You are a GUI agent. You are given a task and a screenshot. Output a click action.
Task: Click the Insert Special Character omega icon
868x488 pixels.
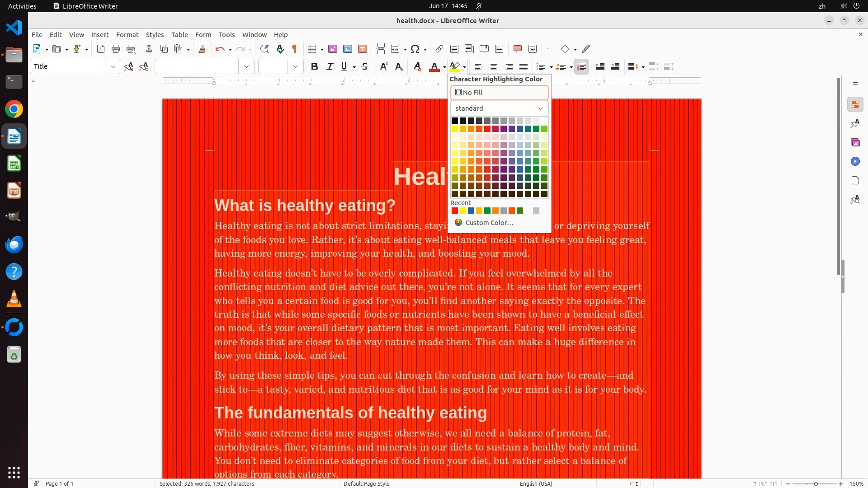pos(415,49)
